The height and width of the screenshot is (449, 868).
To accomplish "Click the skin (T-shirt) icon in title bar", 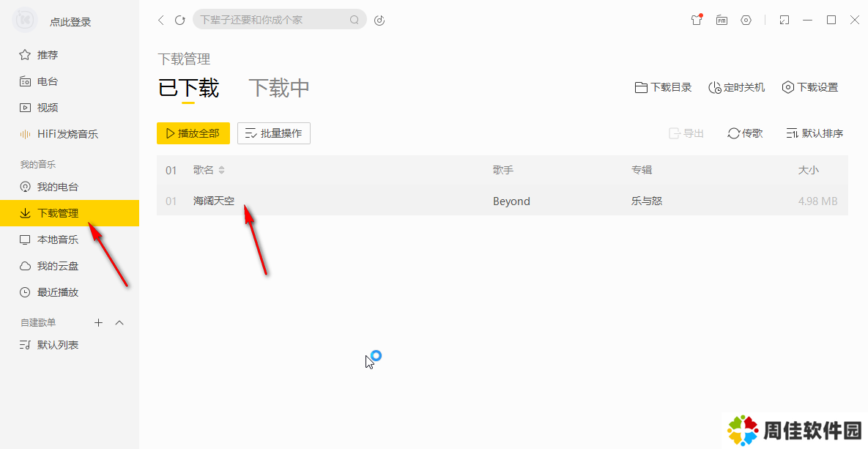I will click(697, 20).
